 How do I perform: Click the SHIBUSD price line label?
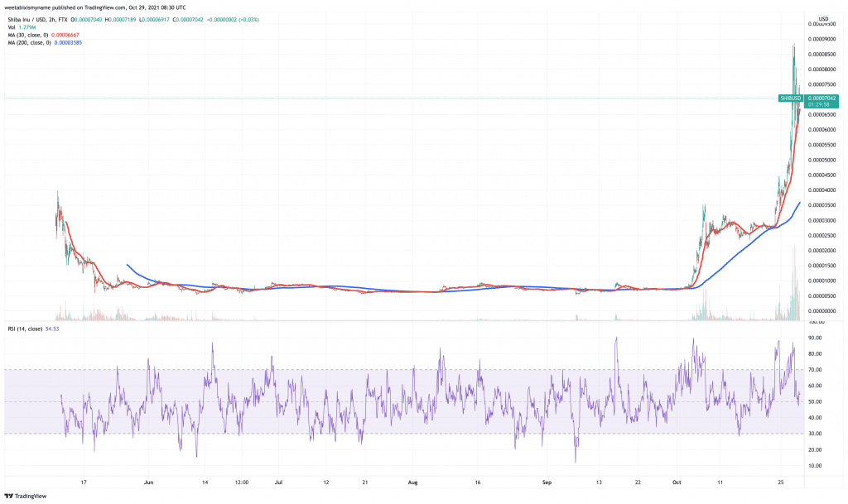click(x=791, y=98)
